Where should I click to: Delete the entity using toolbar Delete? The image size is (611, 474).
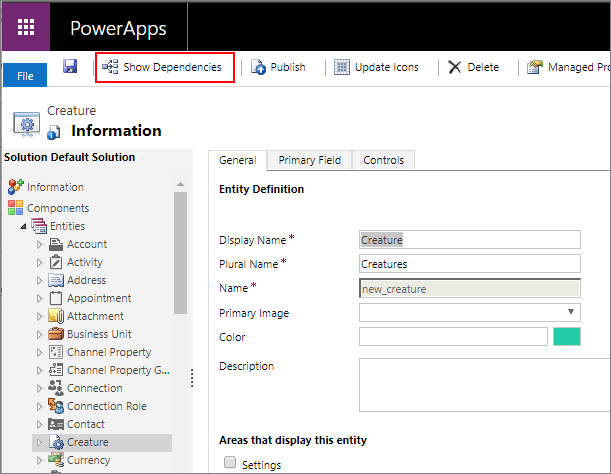473,67
